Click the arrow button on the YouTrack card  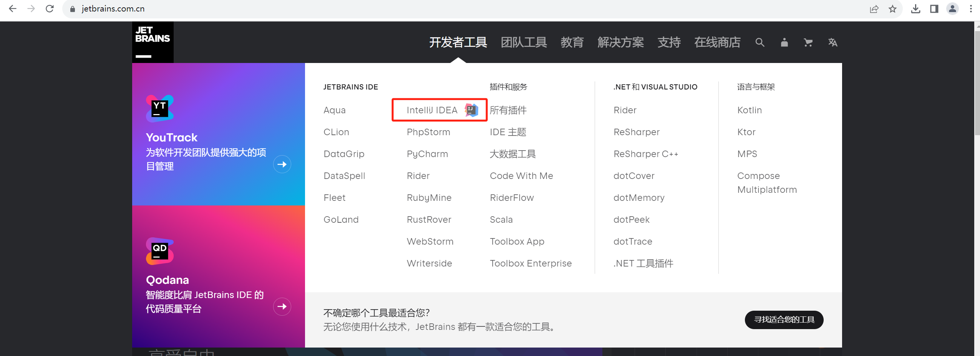point(282,164)
